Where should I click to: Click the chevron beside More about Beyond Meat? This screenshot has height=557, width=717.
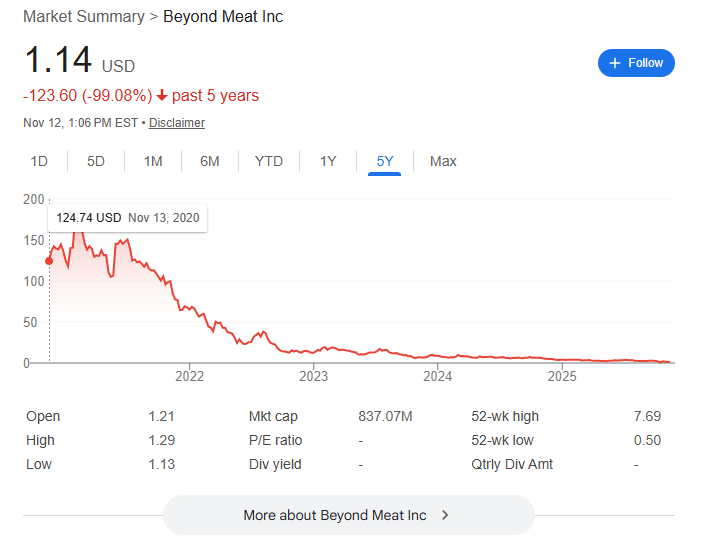(445, 515)
